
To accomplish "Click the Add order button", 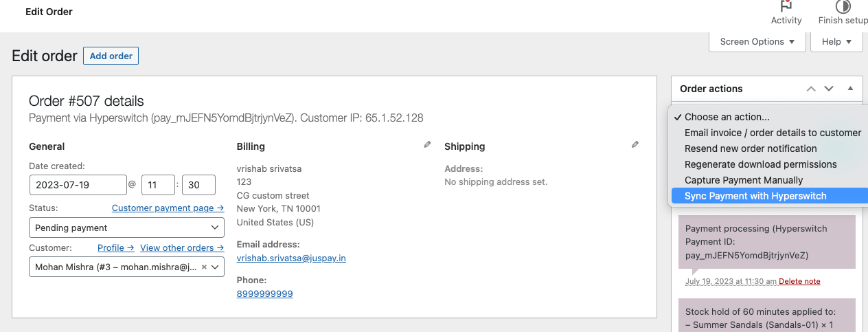I will pos(111,56).
